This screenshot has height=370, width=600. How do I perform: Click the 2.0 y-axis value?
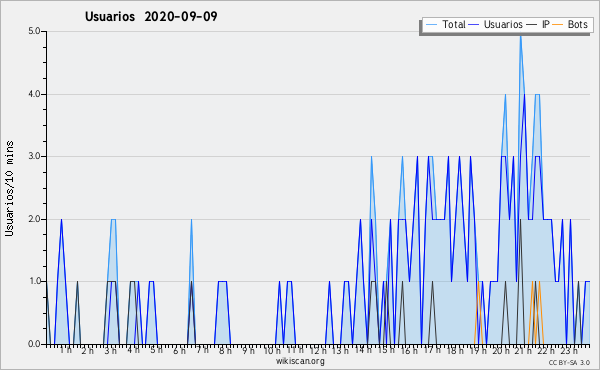tap(34, 219)
